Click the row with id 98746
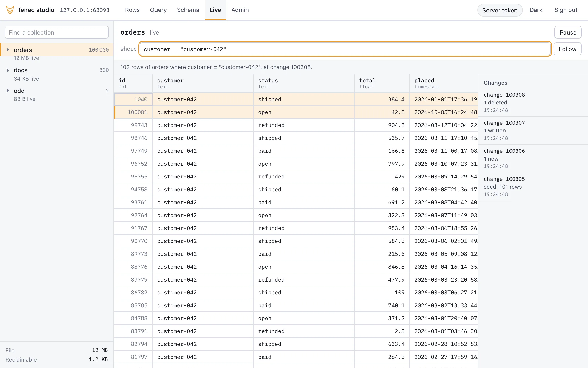This screenshot has height=368, width=588. pyautogui.click(x=296, y=138)
